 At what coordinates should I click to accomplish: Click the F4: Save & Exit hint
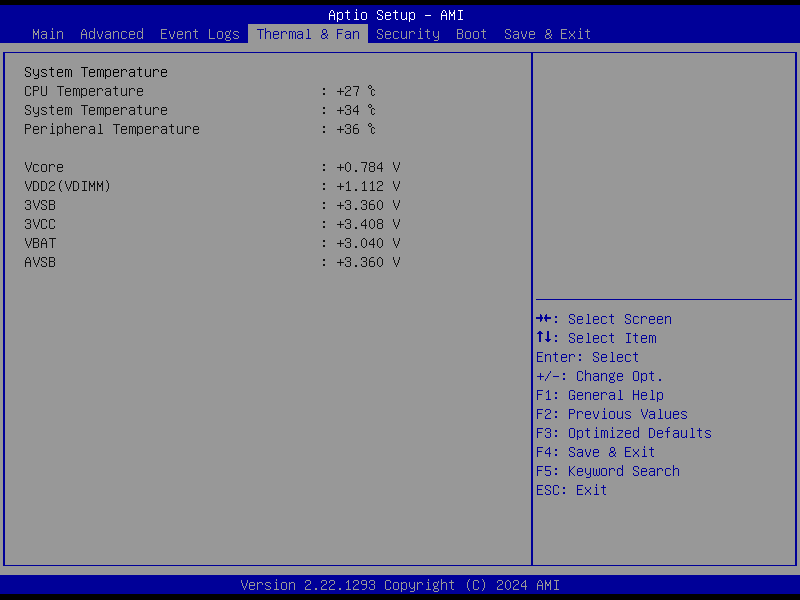tap(596, 452)
